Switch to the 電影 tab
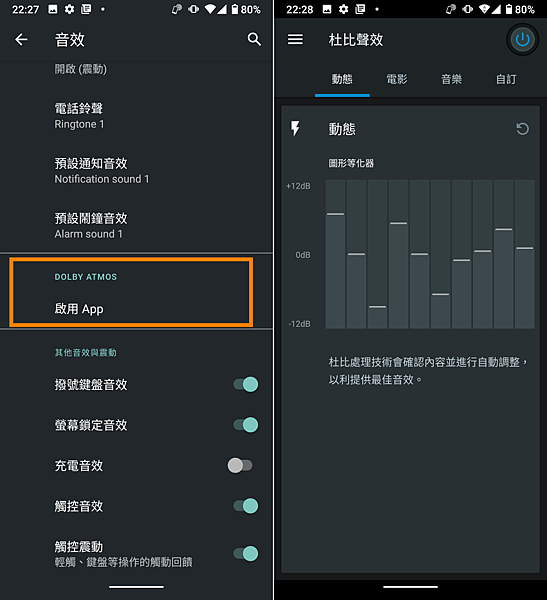The width and height of the screenshot is (547, 600). tap(397, 80)
